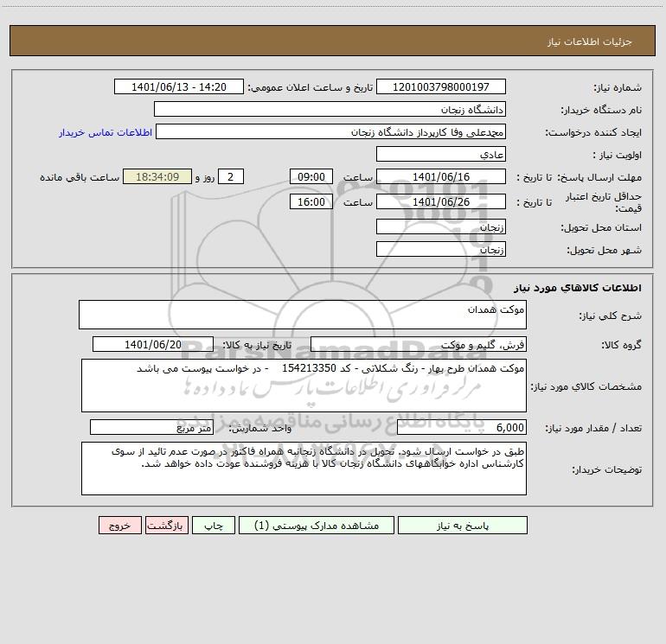Click the respond to need button
Viewport: 666px width, 644px height.
point(463,526)
